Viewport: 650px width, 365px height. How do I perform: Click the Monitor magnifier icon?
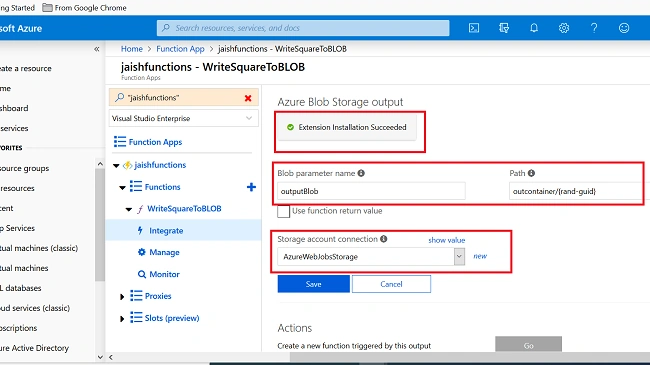(x=142, y=274)
